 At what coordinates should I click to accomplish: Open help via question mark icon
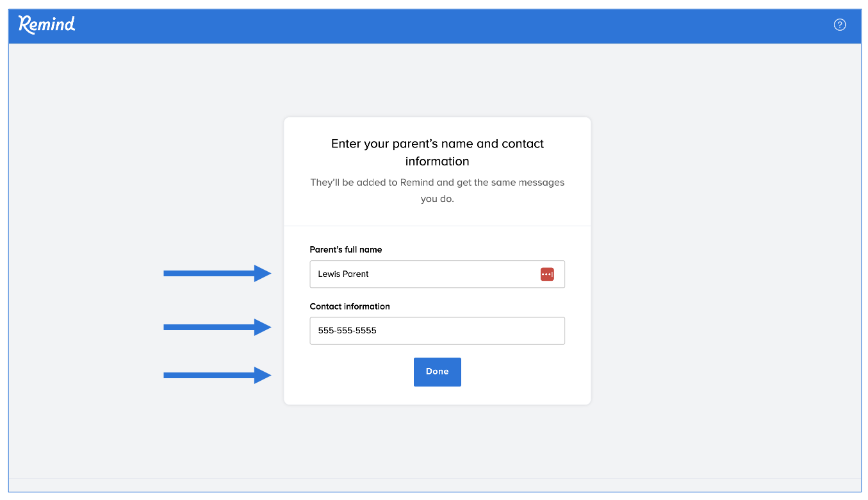[840, 25]
